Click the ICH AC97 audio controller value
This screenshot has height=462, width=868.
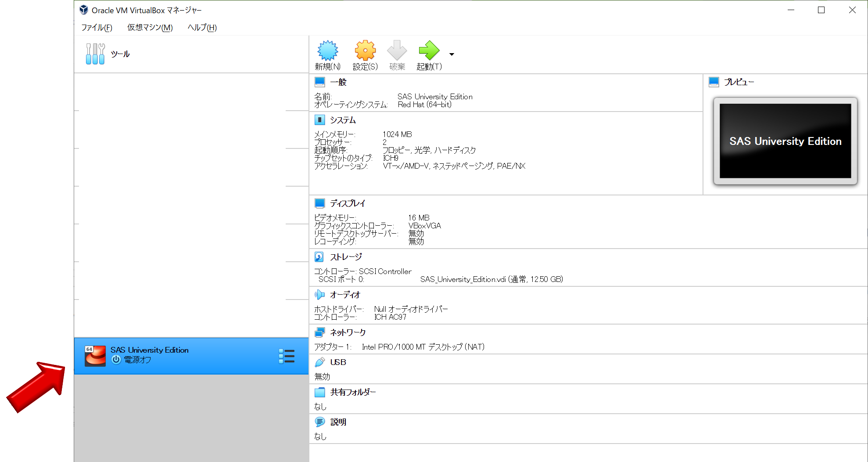click(x=390, y=317)
